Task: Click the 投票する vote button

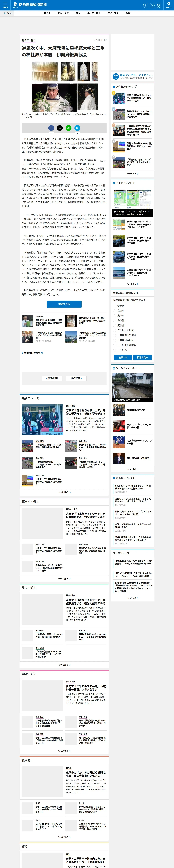Action: [123, 357]
